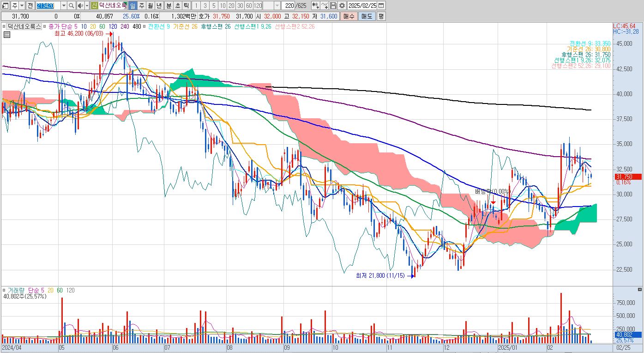Click the 후행스팬 26 legend text
The image size is (644, 353).
tap(215, 26)
